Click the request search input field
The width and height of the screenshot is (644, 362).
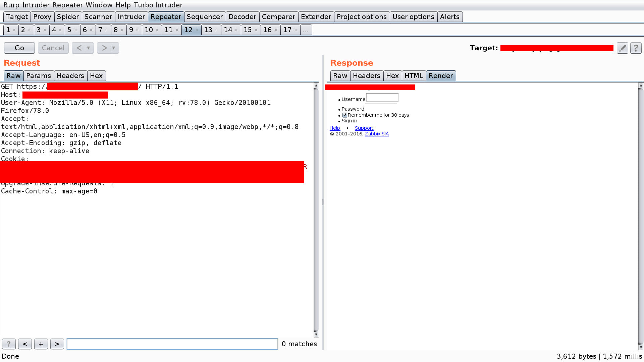click(x=172, y=344)
